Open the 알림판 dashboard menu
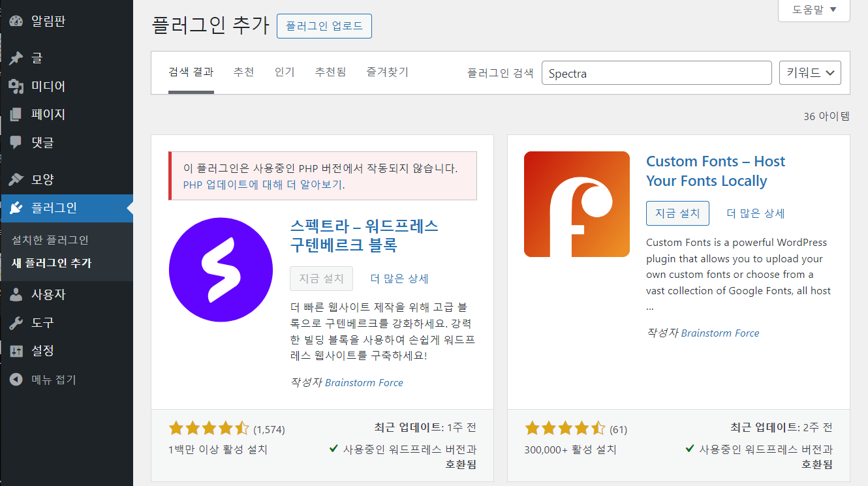 coord(67,21)
